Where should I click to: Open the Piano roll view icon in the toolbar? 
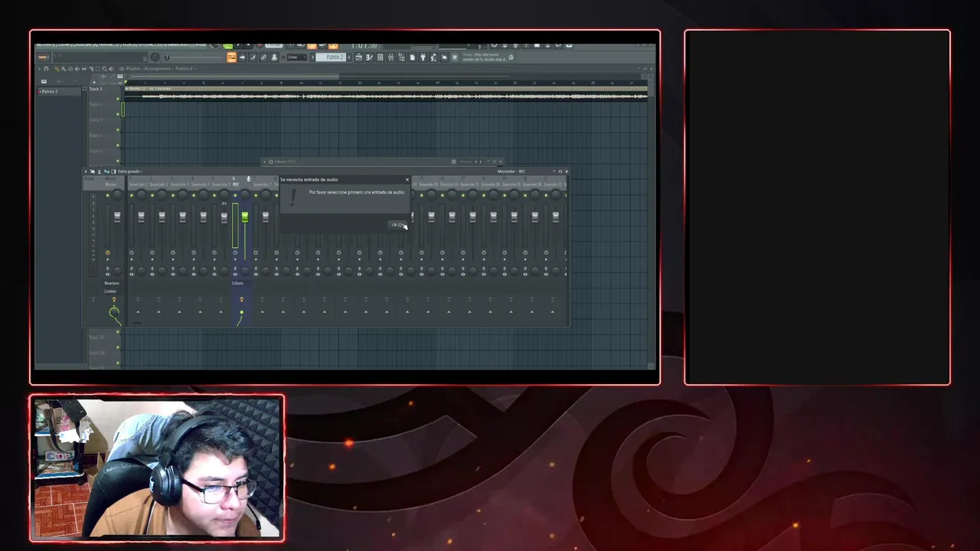(x=369, y=57)
